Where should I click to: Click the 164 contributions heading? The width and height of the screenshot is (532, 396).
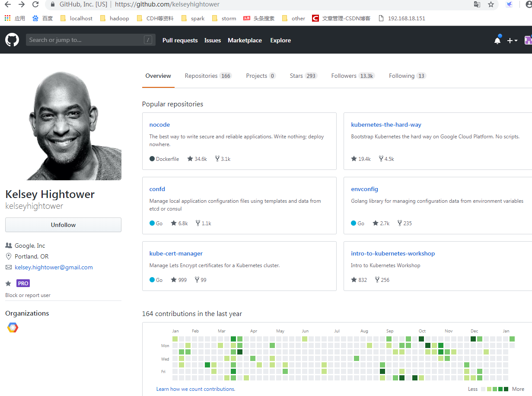point(192,314)
